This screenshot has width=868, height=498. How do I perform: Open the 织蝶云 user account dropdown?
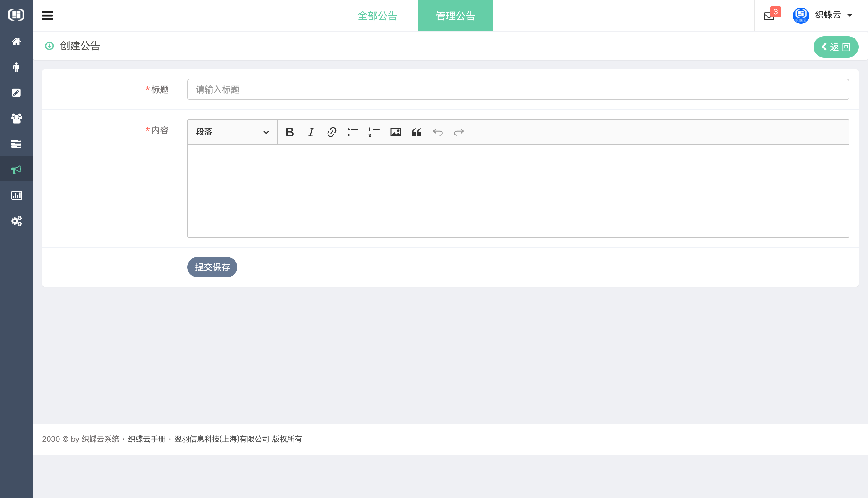(828, 15)
